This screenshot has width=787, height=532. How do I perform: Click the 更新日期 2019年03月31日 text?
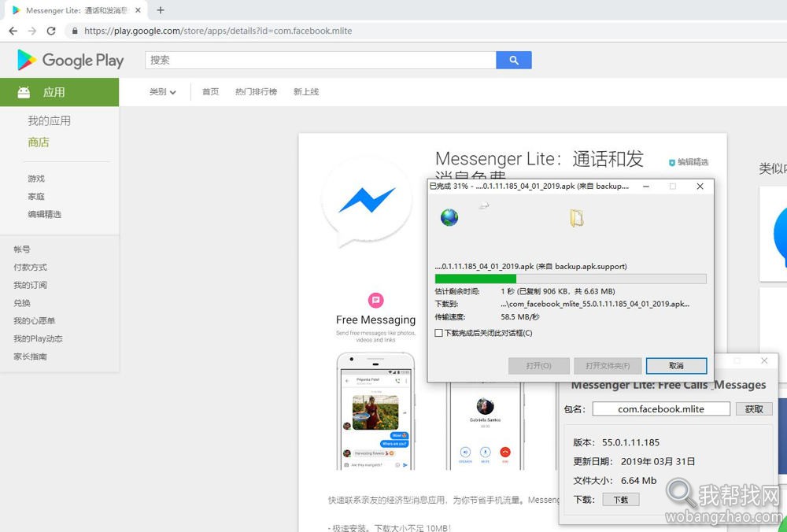click(x=634, y=462)
